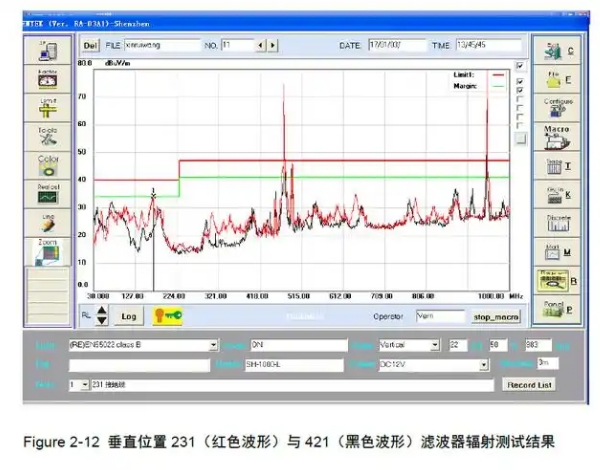Toggle the second trace checkbox beside graph

coord(518,80)
